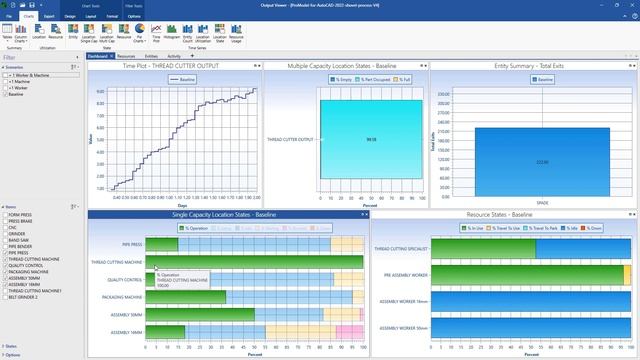Screen dimensions: 640x360
Task: Insert a Histogram chart
Action: (171, 31)
